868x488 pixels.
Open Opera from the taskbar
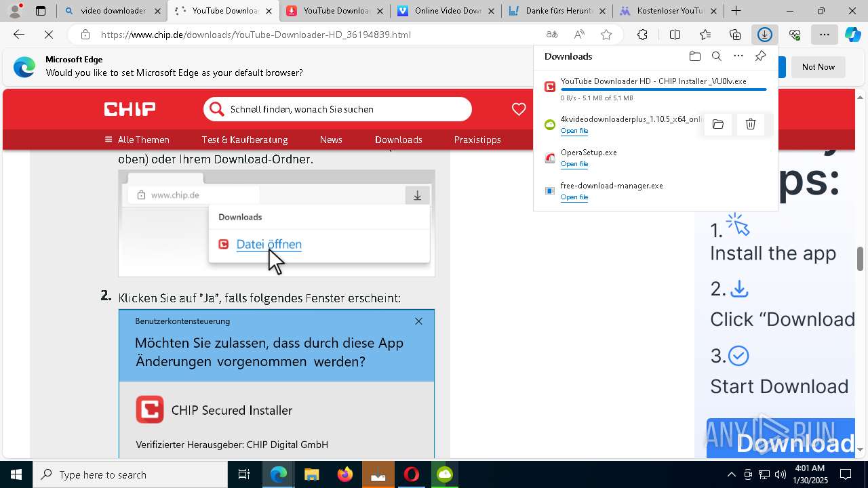[x=412, y=474]
